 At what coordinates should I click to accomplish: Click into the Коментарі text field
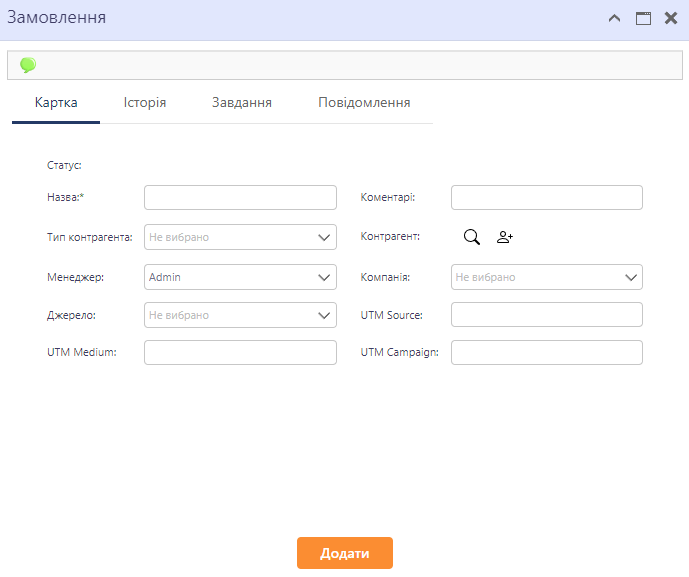(546, 198)
